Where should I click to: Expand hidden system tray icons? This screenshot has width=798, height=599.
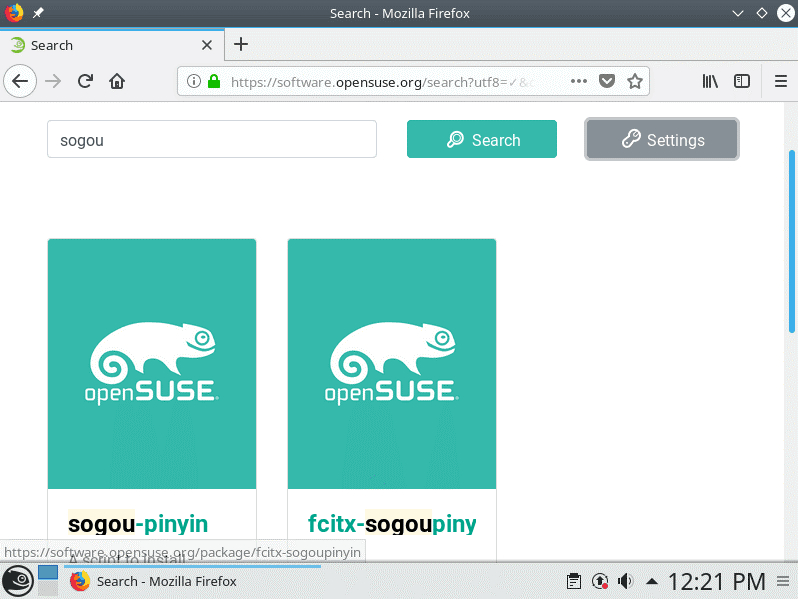(651, 581)
